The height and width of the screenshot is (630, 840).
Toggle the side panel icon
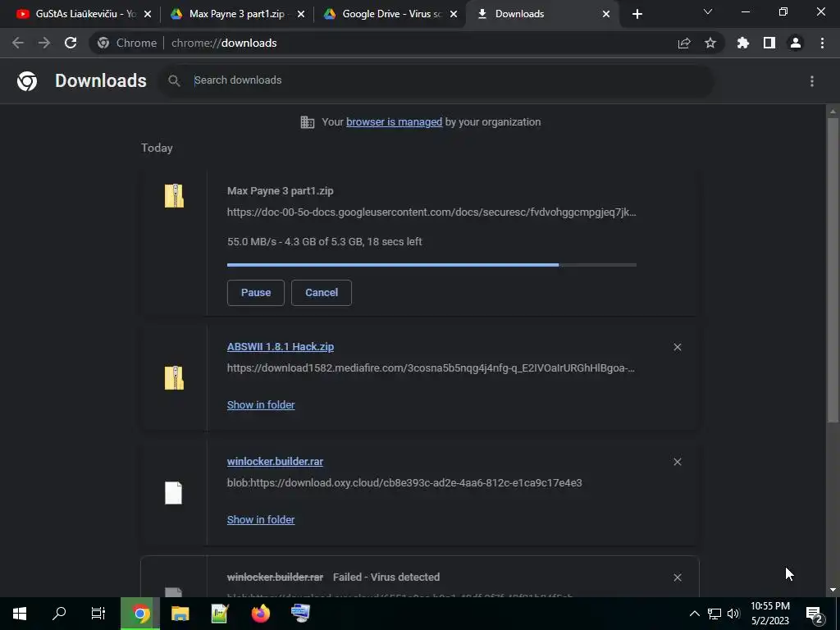click(769, 43)
